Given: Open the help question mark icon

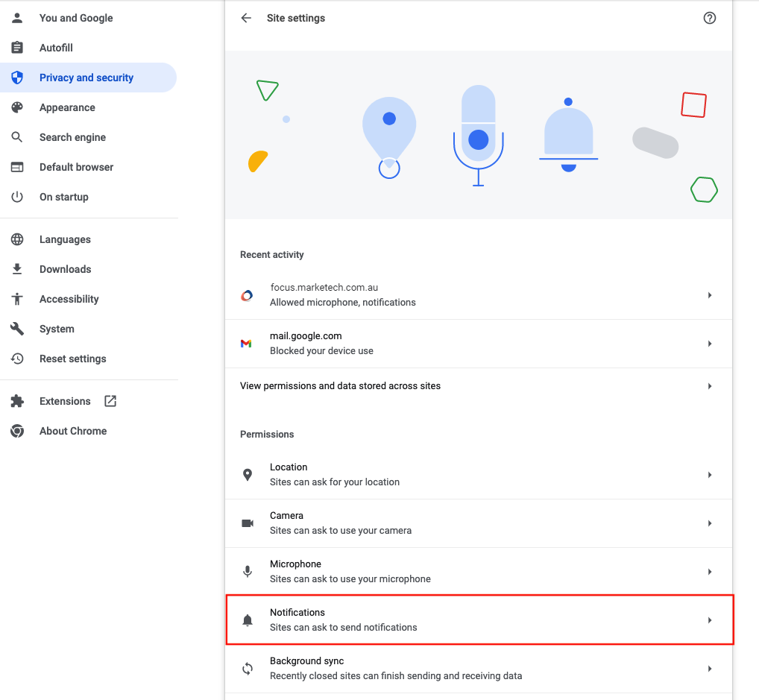Looking at the screenshot, I should (x=709, y=18).
